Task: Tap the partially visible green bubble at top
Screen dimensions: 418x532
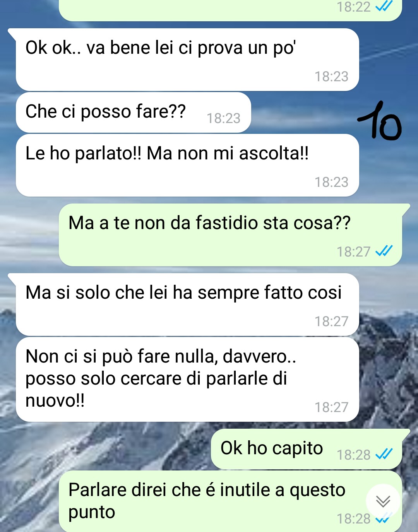Action: [x=230, y=10]
